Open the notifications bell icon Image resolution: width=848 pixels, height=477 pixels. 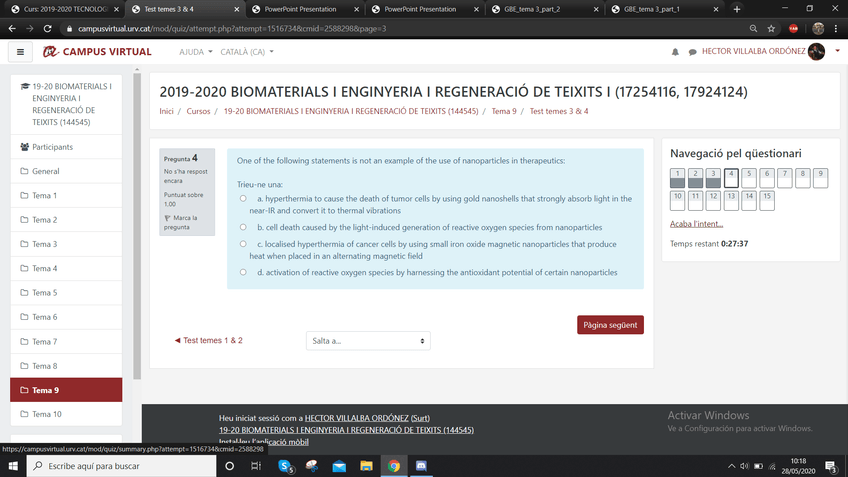pyautogui.click(x=675, y=52)
